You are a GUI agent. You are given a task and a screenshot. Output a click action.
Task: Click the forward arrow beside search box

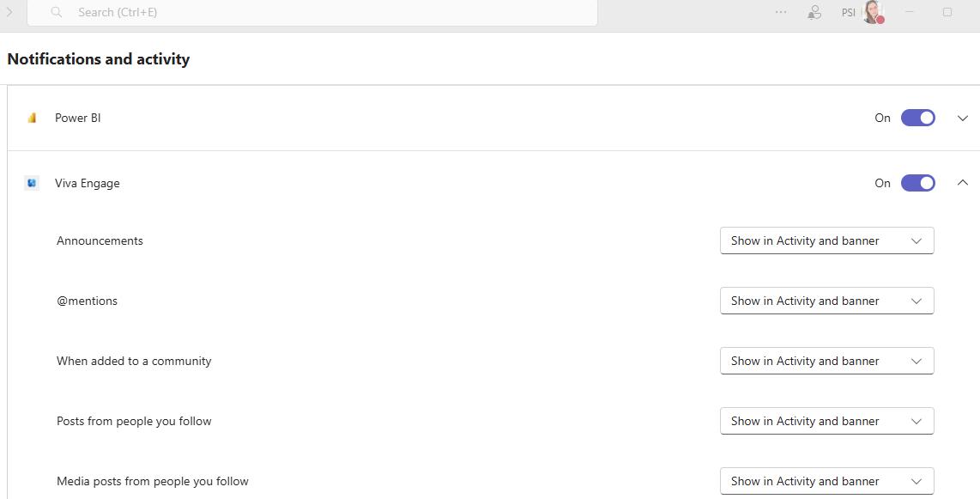[x=9, y=12]
